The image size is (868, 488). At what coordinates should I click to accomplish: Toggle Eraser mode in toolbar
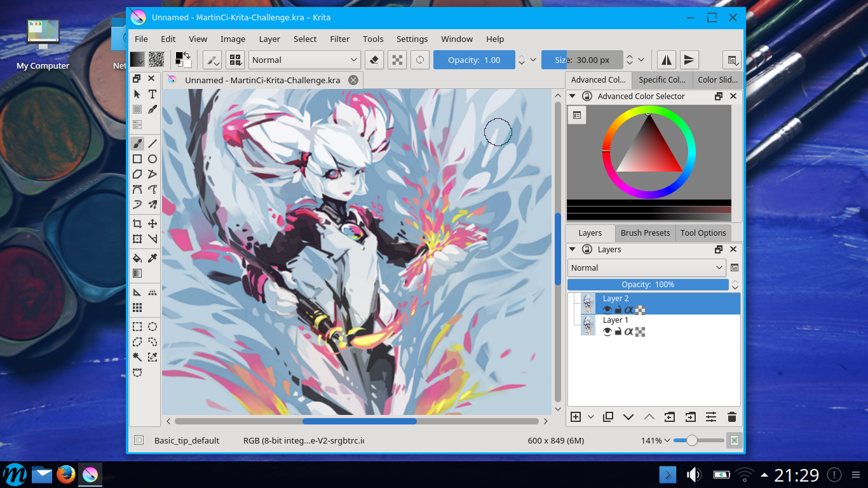374,60
